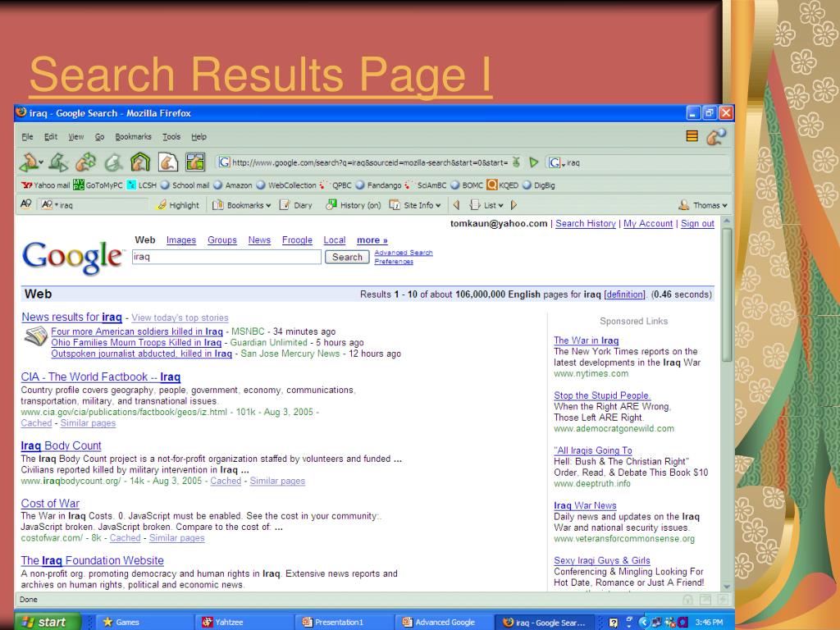Viewport: 840px width, 630px height.
Task: Open the SciAmBC bookmark
Action: (426, 185)
